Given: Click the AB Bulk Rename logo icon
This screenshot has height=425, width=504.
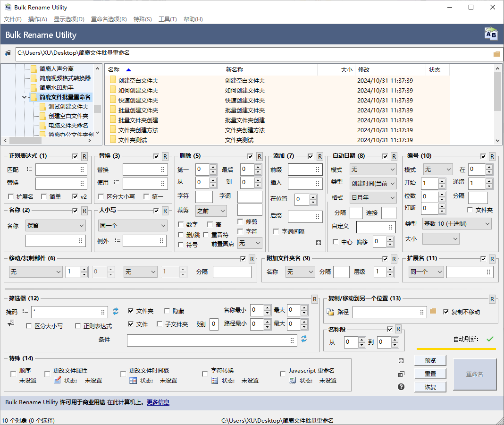Looking at the screenshot, I should coord(491,34).
